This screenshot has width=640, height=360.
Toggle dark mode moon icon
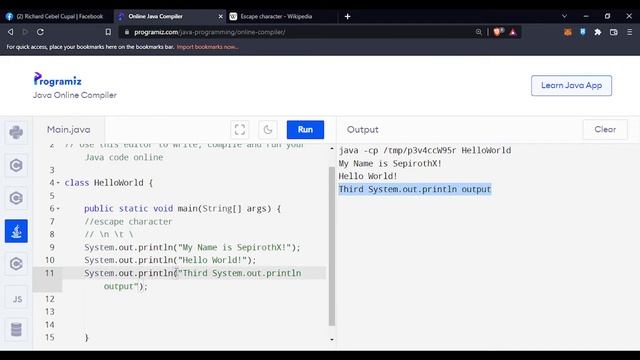[268, 130]
